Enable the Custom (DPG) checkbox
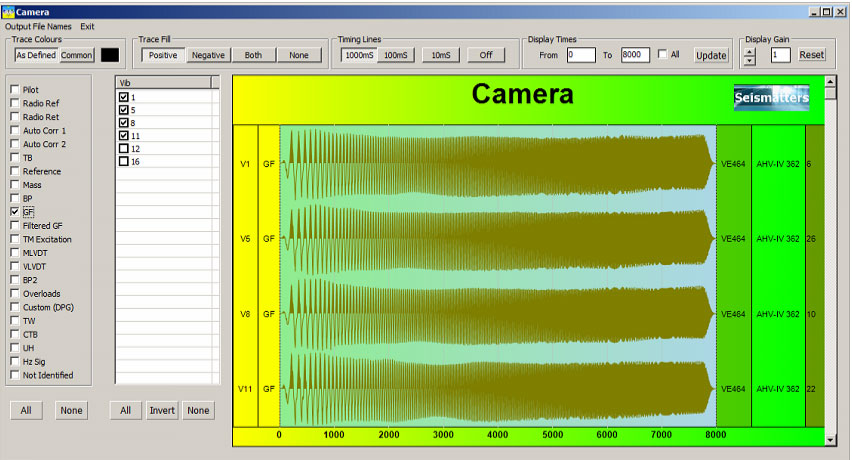Screen dimensions: 852x460 (x=15, y=307)
